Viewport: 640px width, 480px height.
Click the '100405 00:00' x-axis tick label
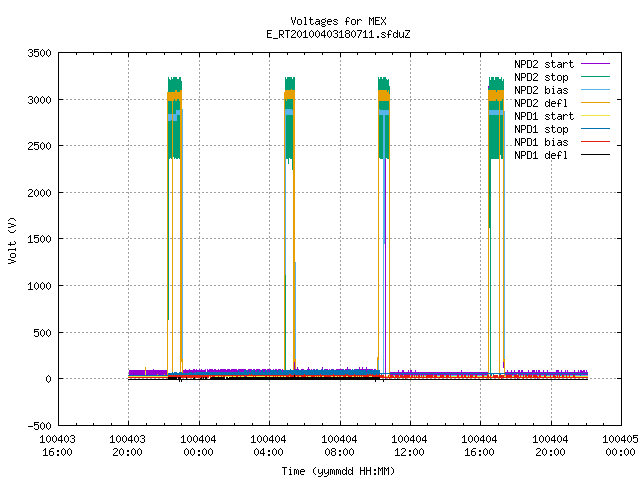click(x=621, y=446)
